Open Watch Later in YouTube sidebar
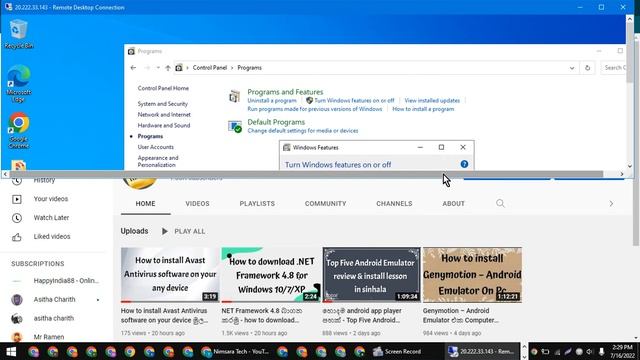This screenshot has height=360, width=640. pos(51,218)
